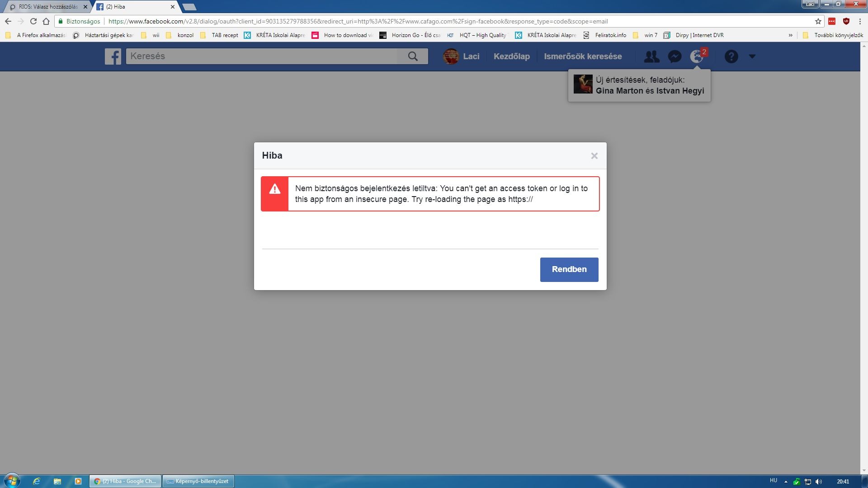This screenshot has width=868, height=488.
Task: Open the notifications globe icon
Action: pyautogui.click(x=697, y=56)
